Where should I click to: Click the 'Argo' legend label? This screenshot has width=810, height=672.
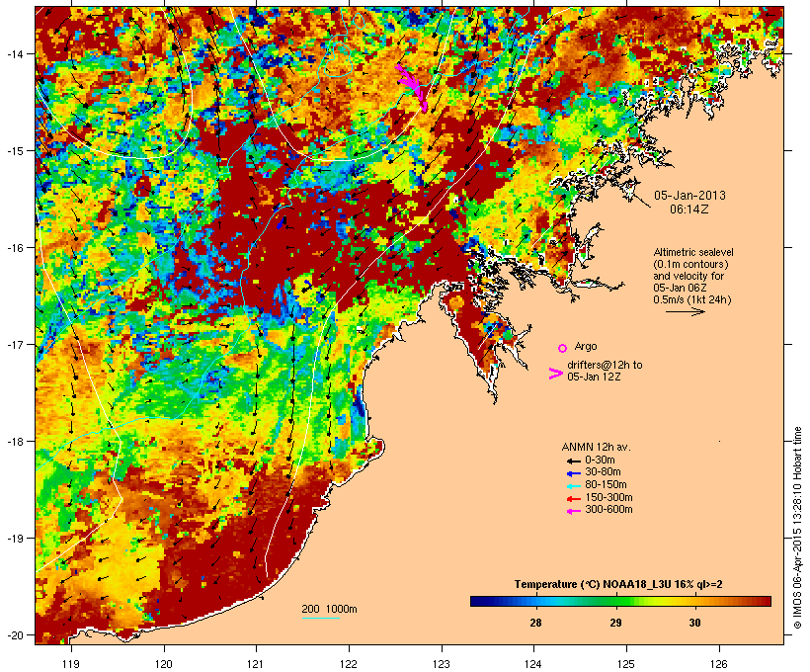click(586, 346)
